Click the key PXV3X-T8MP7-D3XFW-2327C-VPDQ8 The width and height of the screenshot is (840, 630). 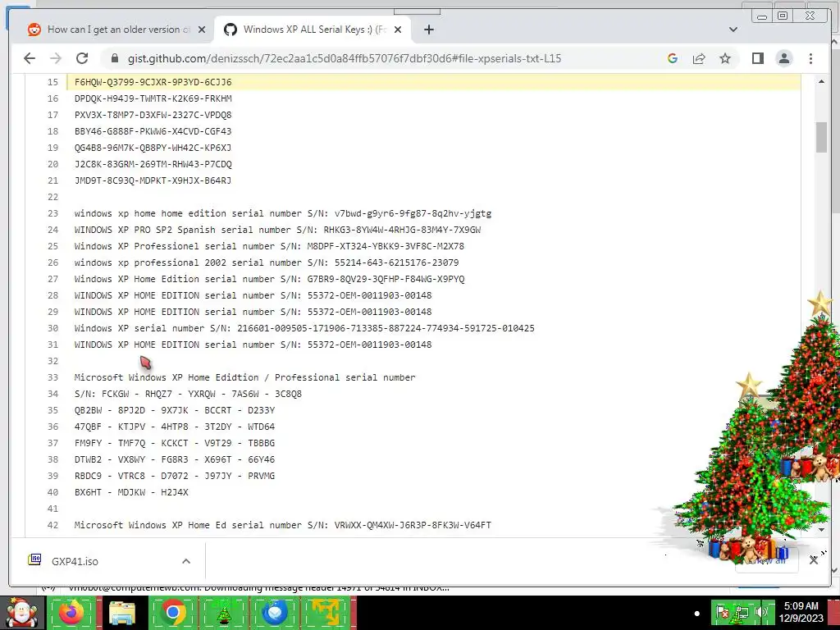pos(153,115)
